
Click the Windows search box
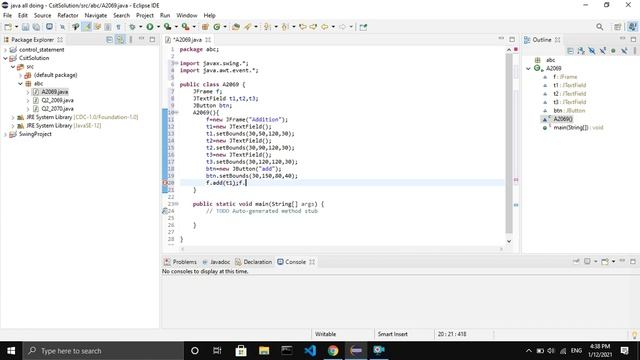click(103, 351)
